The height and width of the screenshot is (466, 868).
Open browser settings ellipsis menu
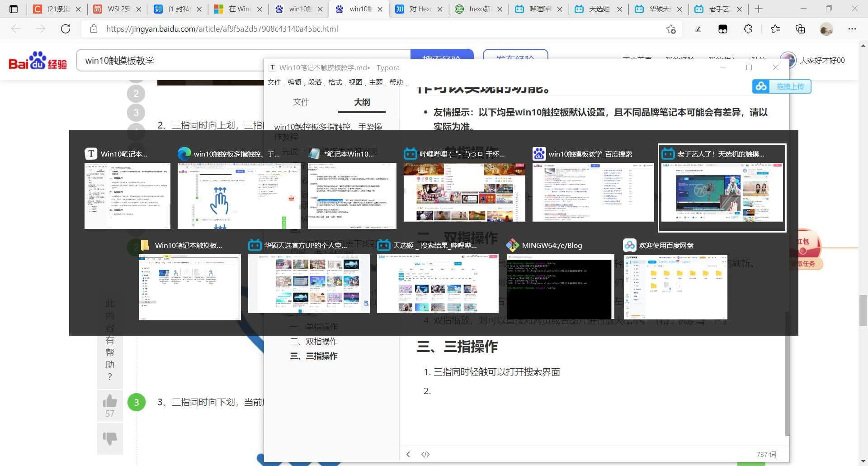(x=852, y=29)
